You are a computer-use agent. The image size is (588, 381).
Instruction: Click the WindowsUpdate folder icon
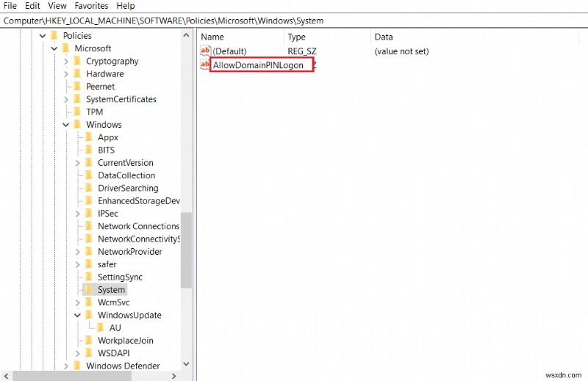click(89, 315)
